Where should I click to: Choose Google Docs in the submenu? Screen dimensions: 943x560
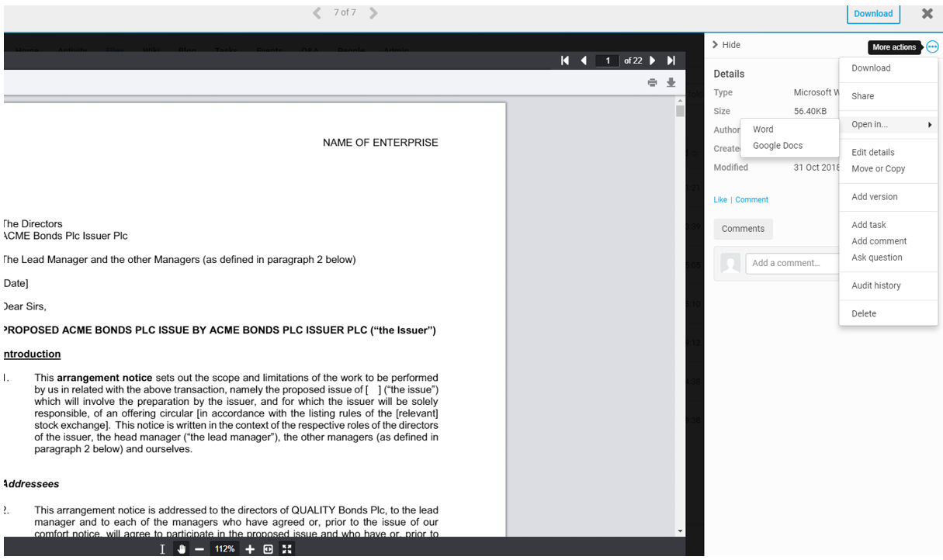pyautogui.click(x=778, y=146)
